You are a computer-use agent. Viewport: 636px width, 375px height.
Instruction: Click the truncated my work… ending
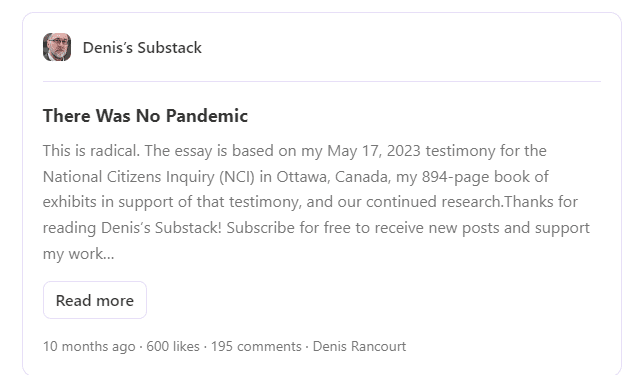pyautogui.click(x=79, y=254)
